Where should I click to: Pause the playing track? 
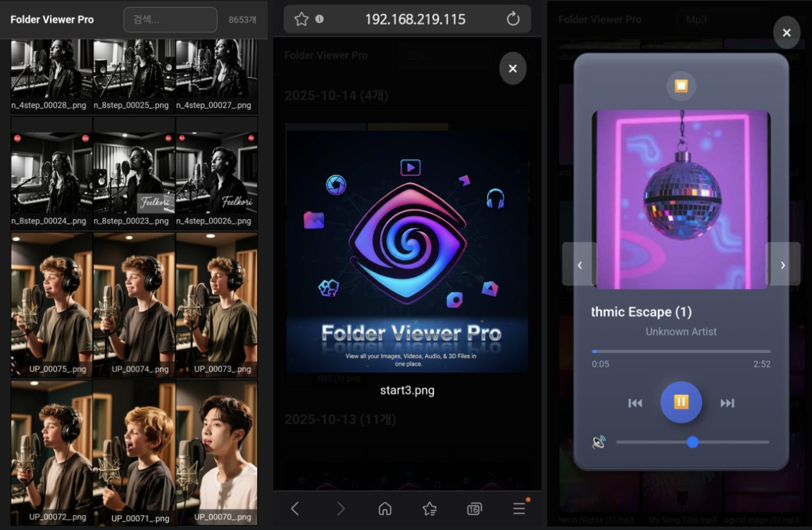pyautogui.click(x=680, y=402)
